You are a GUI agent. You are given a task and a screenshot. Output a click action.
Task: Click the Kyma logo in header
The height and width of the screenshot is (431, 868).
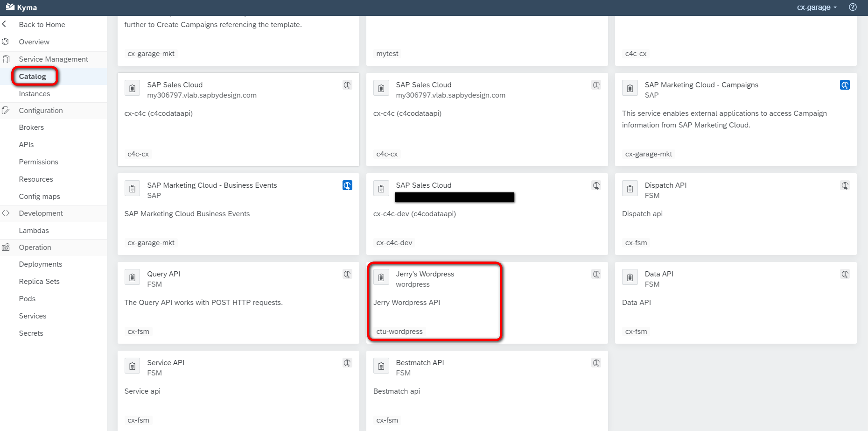[x=21, y=7]
